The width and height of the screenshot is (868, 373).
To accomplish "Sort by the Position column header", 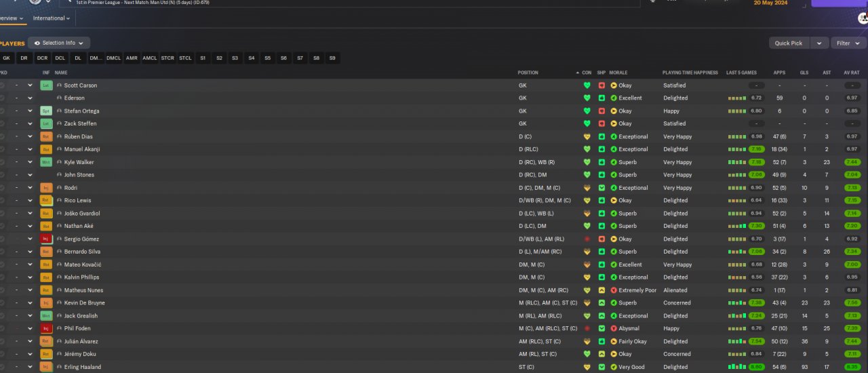I will 528,73.
